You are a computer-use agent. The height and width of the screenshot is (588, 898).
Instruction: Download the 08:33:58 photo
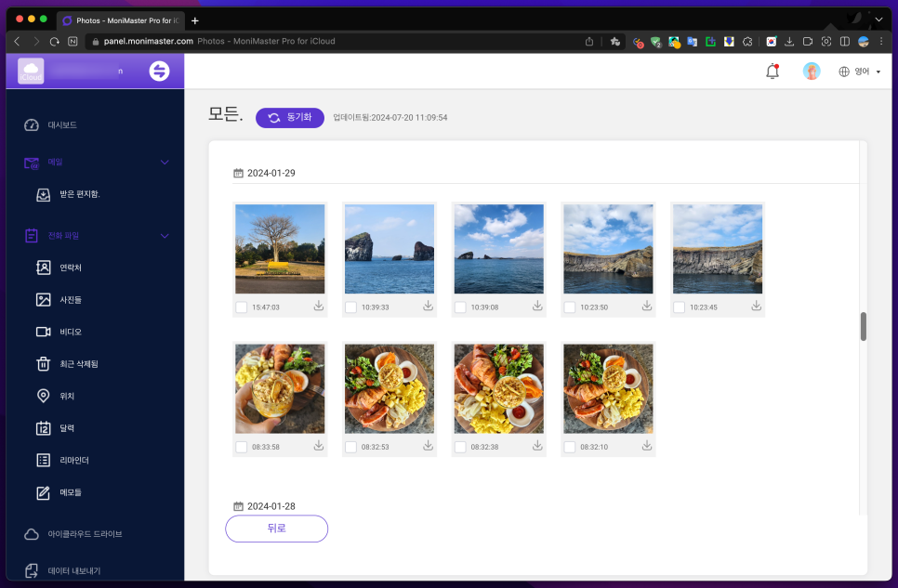click(319, 446)
